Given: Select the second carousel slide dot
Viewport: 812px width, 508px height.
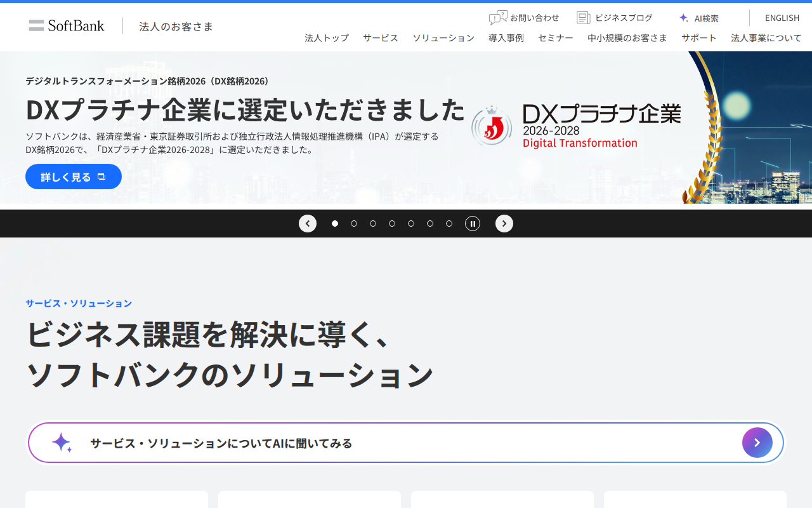Looking at the screenshot, I should tap(354, 224).
